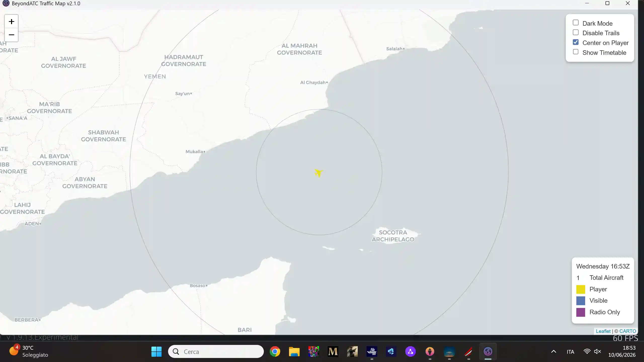Open the Leaflet attribution link
Image resolution: width=644 pixels, height=362 pixels.
[603, 331]
